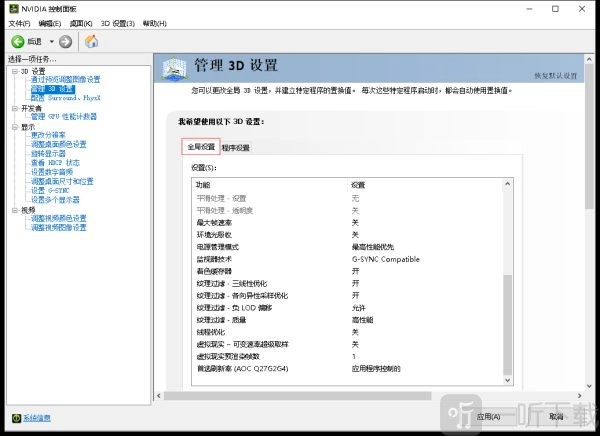Collapse the 开发者 tree node
The height and width of the screenshot is (436, 600).
[x=14, y=108]
